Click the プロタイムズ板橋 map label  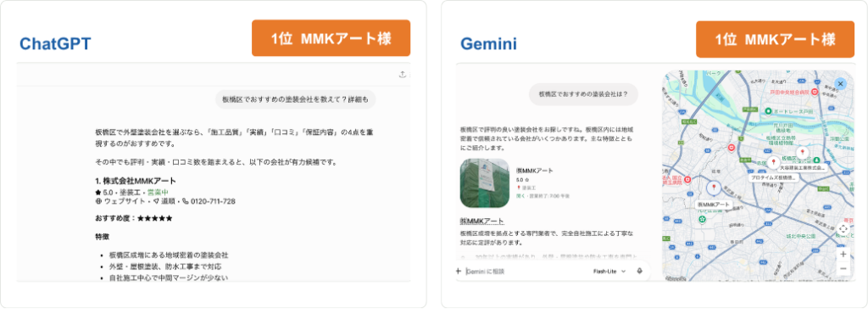click(773, 177)
